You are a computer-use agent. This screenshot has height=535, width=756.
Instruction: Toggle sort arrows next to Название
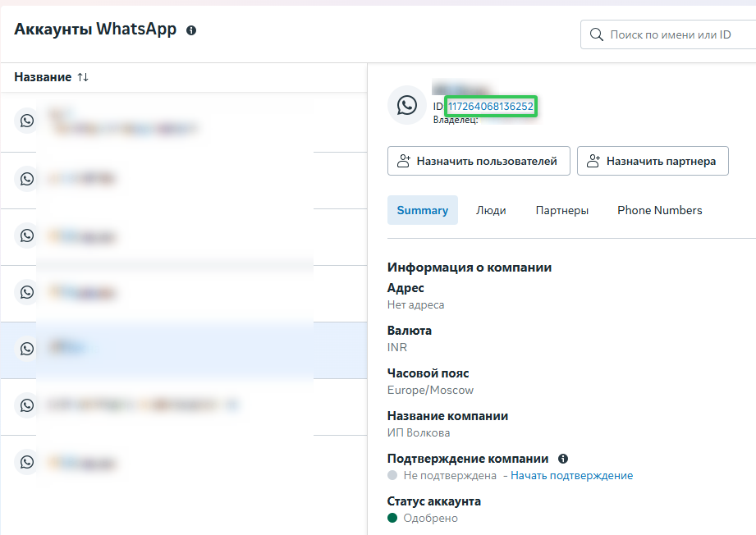pos(83,77)
